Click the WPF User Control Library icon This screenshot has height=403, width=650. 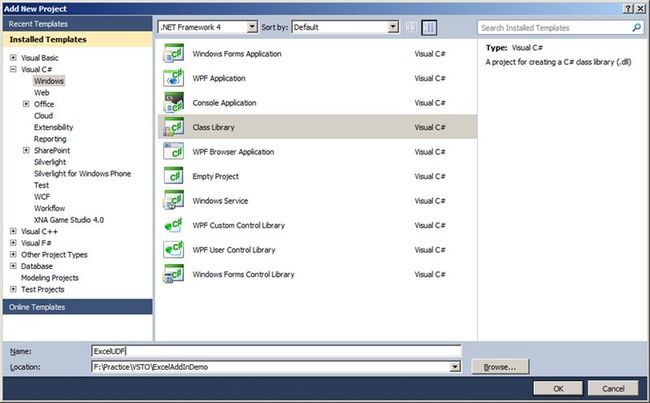coord(174,250)
